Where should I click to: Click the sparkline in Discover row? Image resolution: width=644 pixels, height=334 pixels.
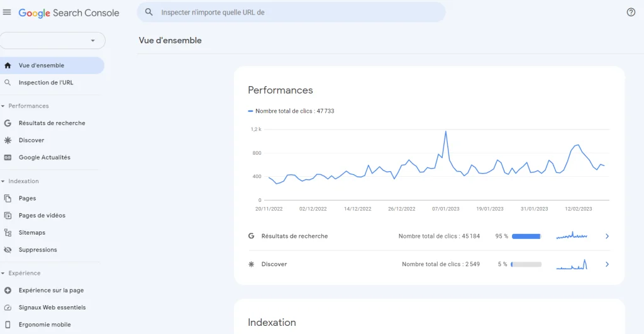(x=572, y=264)
